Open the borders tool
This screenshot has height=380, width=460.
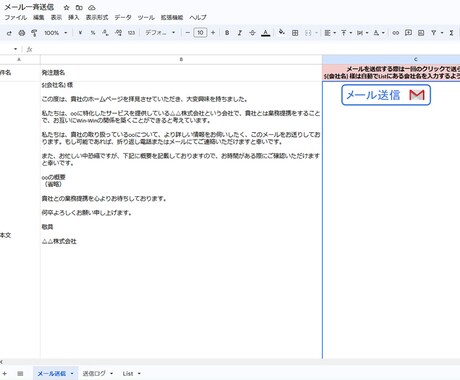point(295,33)
